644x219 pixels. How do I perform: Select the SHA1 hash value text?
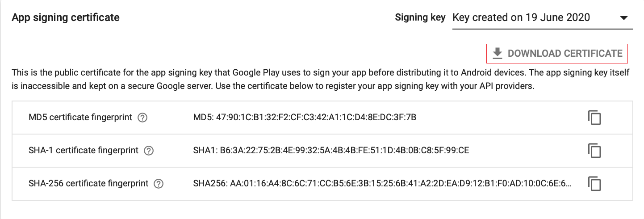point(331,151)
